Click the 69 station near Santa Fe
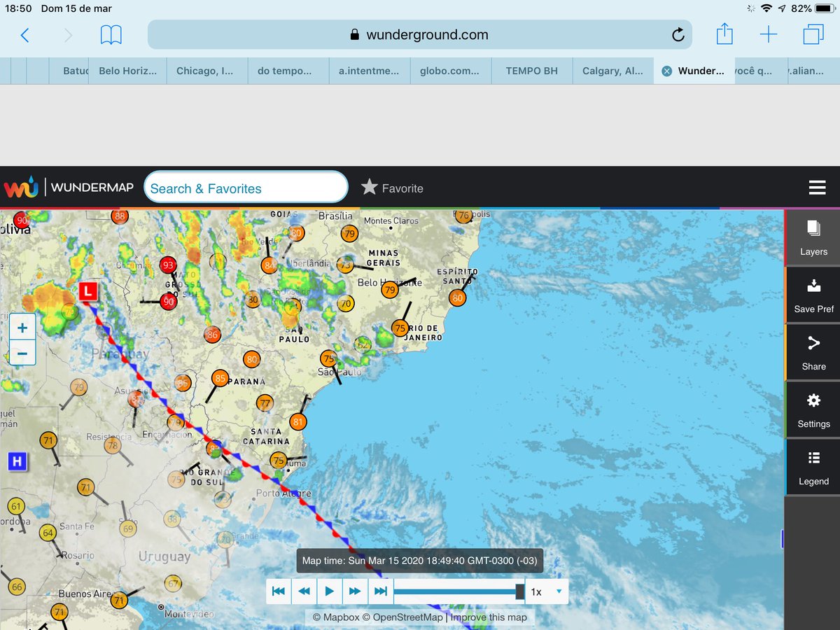The image size is (840, 630). [x=127, y=528]
